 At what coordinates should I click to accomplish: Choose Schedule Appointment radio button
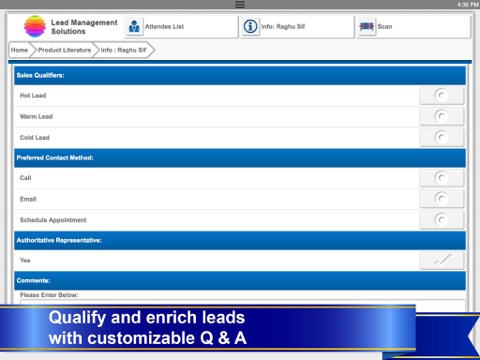pyautogui.click(x=441, y=220)
